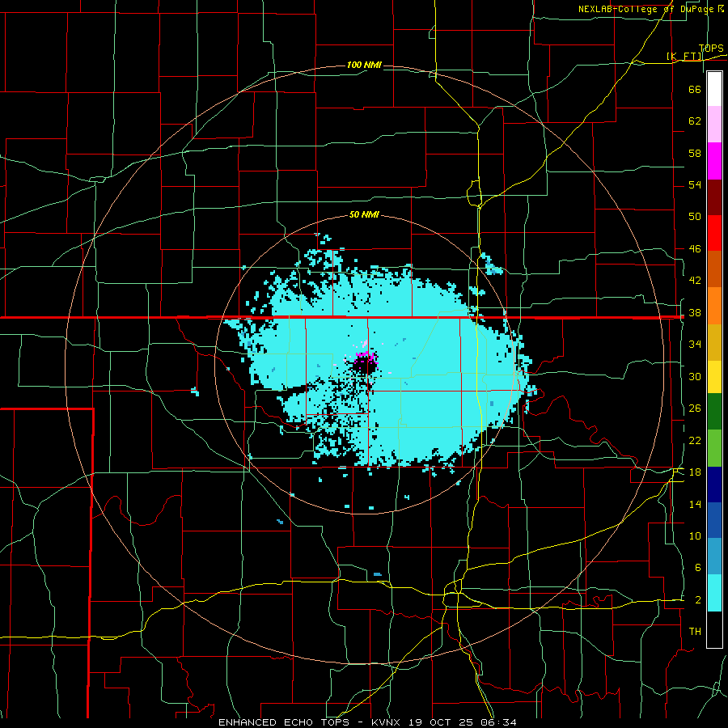This screenshot has height=728, width=728.
Task: Click the legend value 22
Action: (x=695, y=440)
